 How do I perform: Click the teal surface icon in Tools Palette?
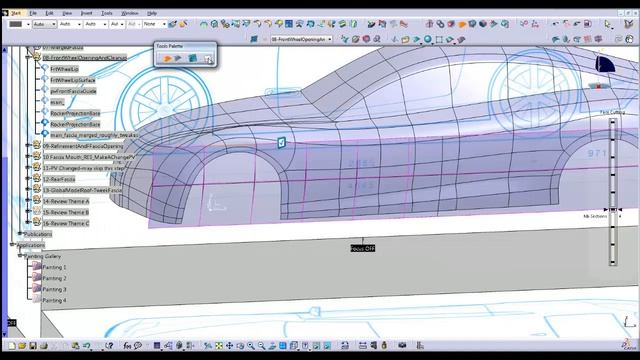[192, 59]
